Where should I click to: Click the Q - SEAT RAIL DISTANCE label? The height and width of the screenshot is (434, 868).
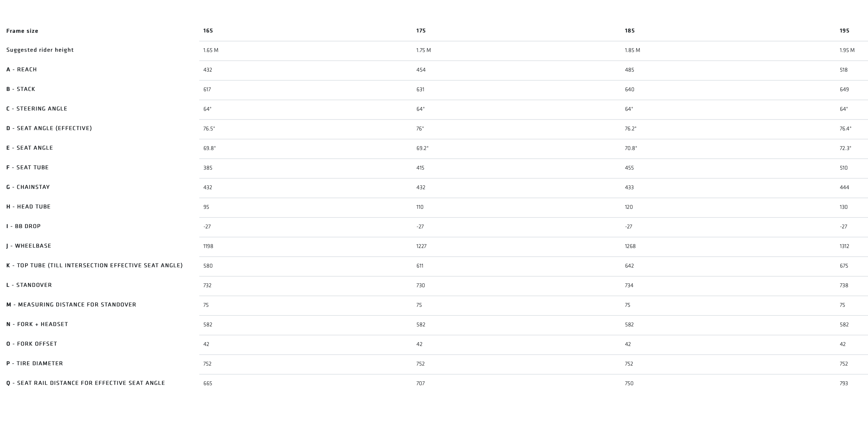click(x=85, y=383)
